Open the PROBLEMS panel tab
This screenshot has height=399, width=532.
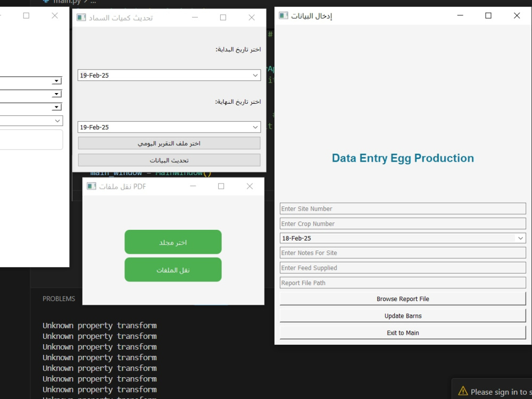tap(59, 299)
